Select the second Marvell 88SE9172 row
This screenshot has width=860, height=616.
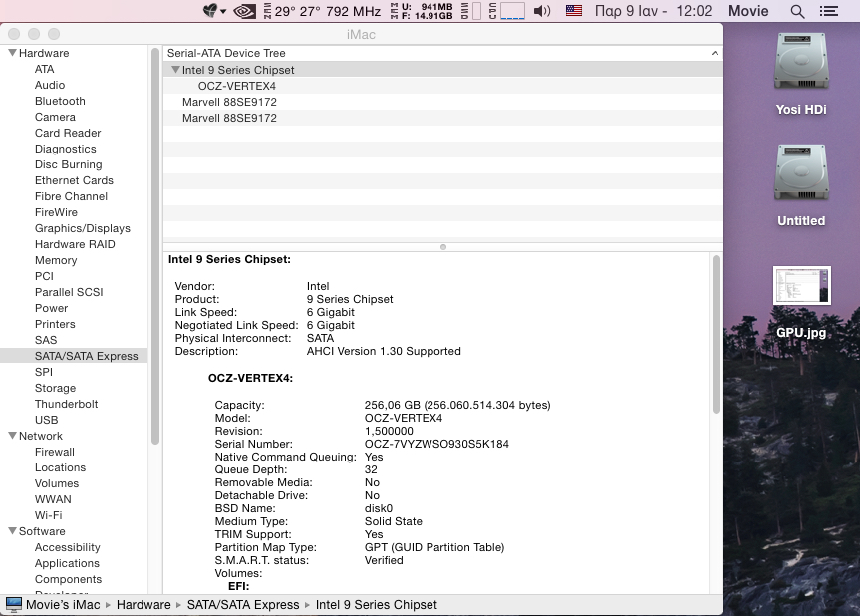pyautogui.click(x=229, y=118)
